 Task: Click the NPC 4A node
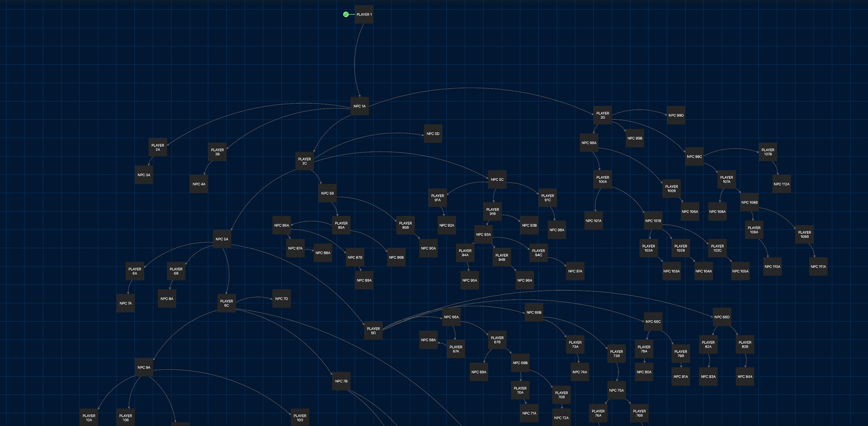click(199, 184)
